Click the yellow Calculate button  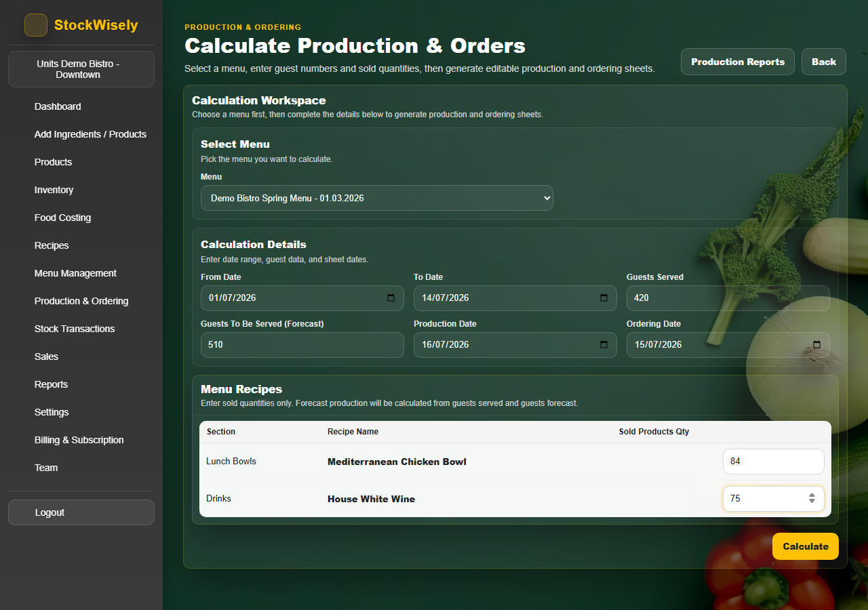tap(806, 546)
